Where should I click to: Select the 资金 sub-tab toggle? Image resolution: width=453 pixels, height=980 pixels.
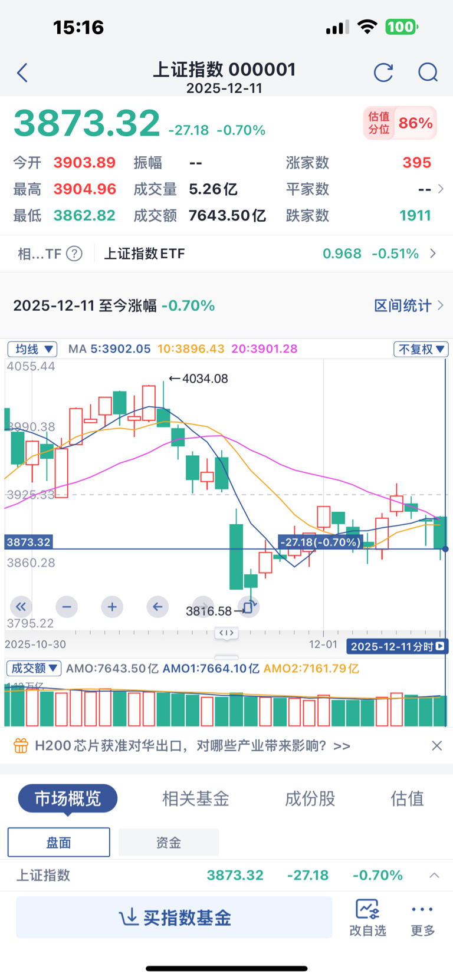pos(169,842)
